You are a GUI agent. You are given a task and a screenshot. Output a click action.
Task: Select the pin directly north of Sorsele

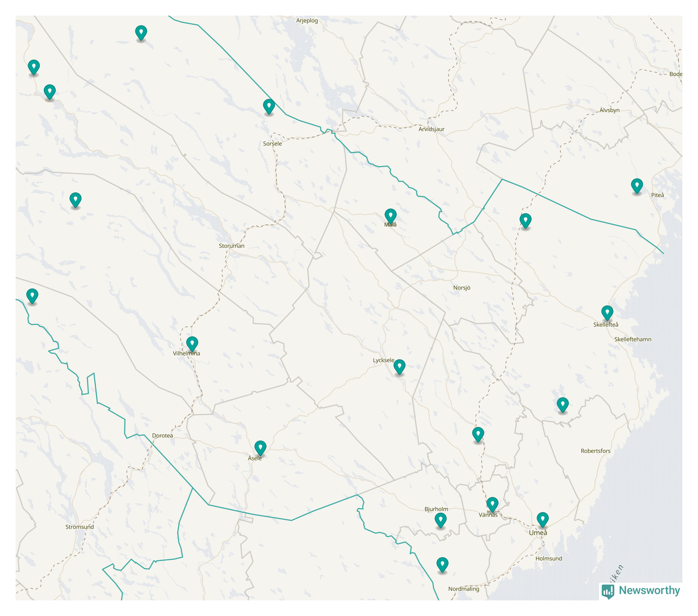point(269,107)
